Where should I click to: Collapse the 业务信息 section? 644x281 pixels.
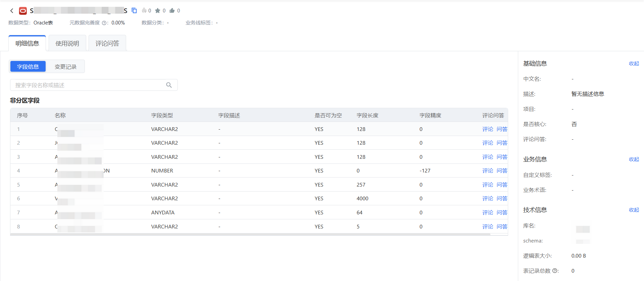pyautogui.click(x=634, y=159)
